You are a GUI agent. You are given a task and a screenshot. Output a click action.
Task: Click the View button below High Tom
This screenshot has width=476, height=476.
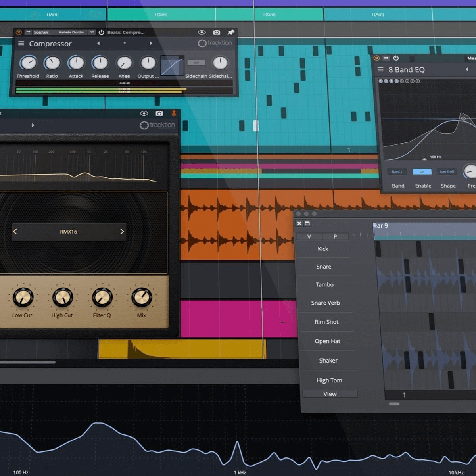point(330,393)
